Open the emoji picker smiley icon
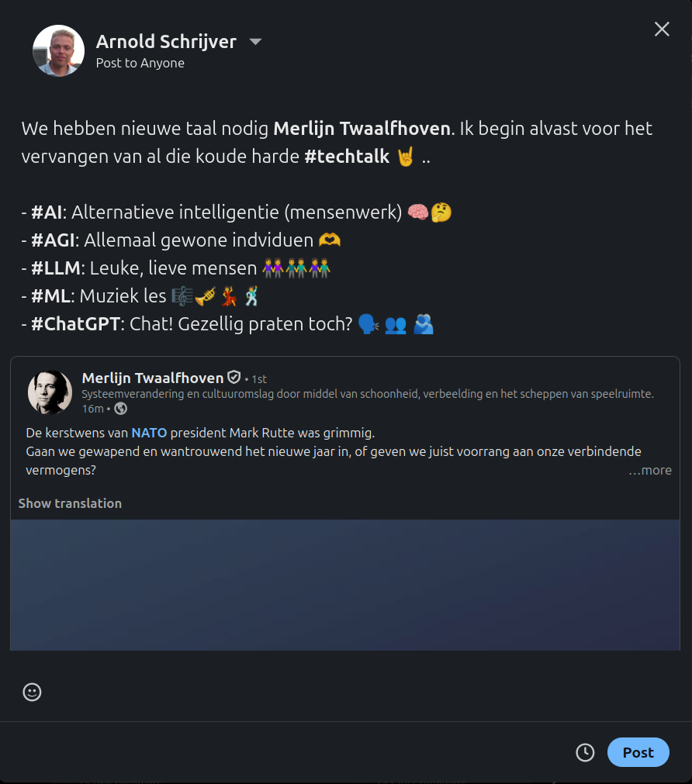The width and height of the screenshot is (692, 784). click(x=32, y=692)
